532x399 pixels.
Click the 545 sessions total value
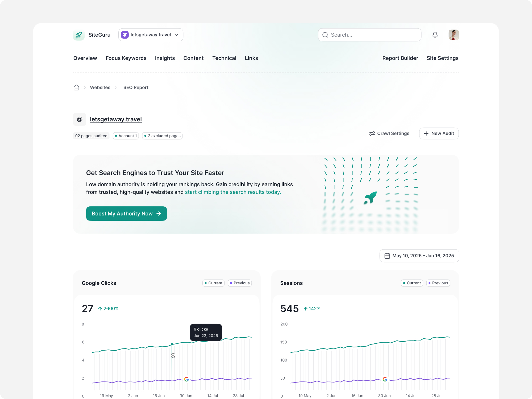[x=290, y=309]
